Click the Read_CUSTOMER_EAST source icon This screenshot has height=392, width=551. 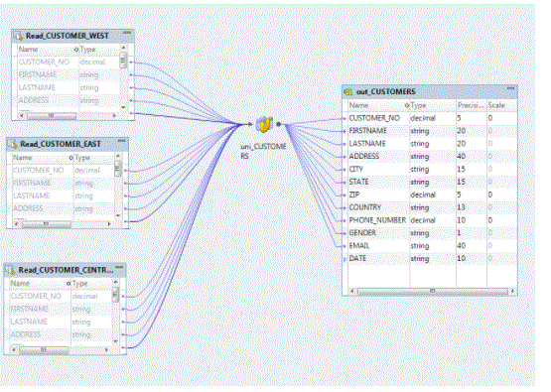[x=13, y=144]
